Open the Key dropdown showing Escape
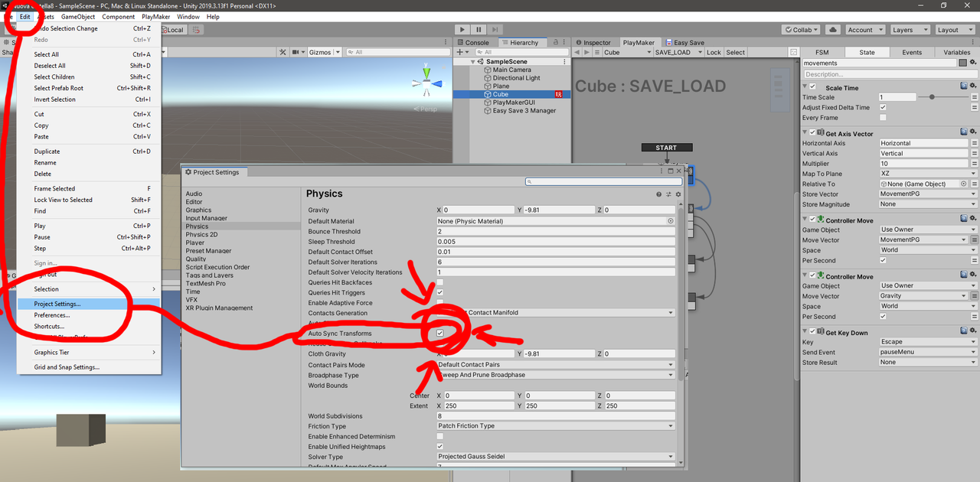The image size is (980, 482). point(928,342)
